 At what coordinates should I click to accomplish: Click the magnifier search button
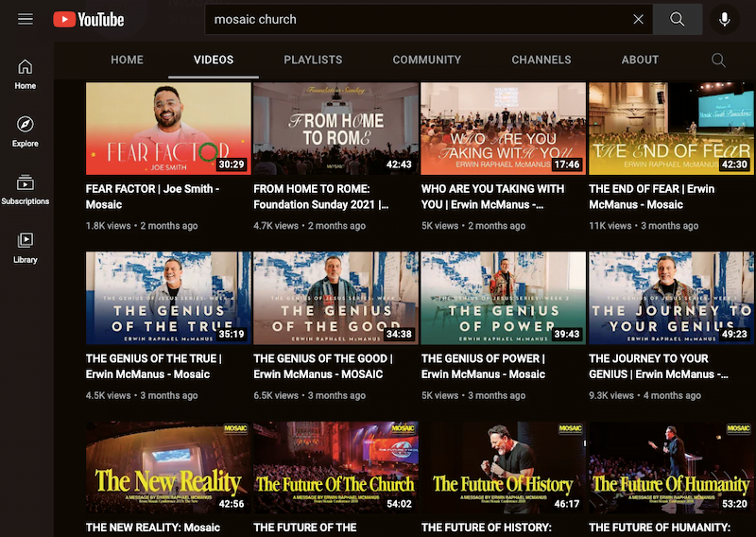coord(677,19)
